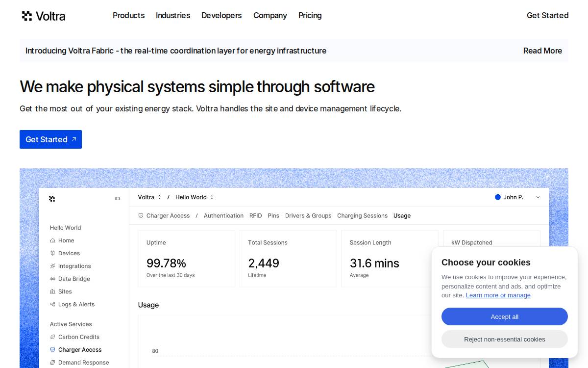Open Sites in the sidebar

click(65, 291)
